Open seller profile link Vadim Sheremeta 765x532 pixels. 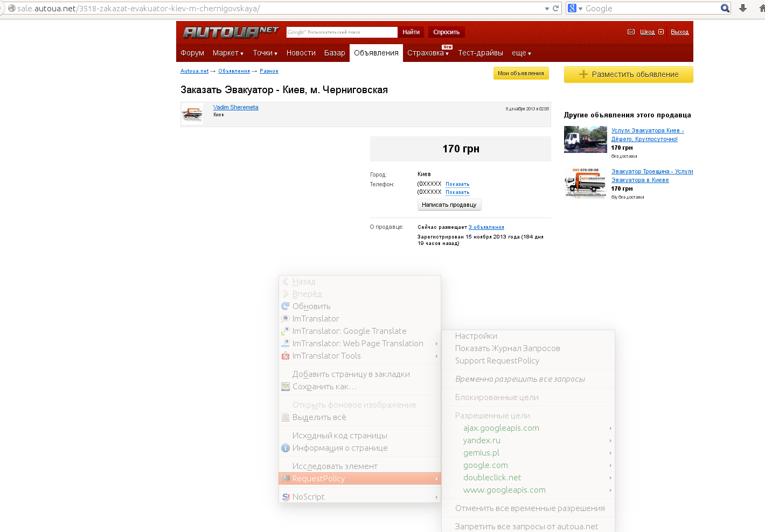tap(235, 107)
